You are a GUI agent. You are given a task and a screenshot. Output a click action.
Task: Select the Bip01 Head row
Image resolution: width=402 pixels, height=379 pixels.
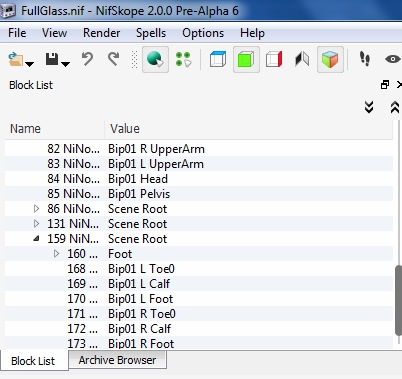pyautogui.click(x=199, y=179)
